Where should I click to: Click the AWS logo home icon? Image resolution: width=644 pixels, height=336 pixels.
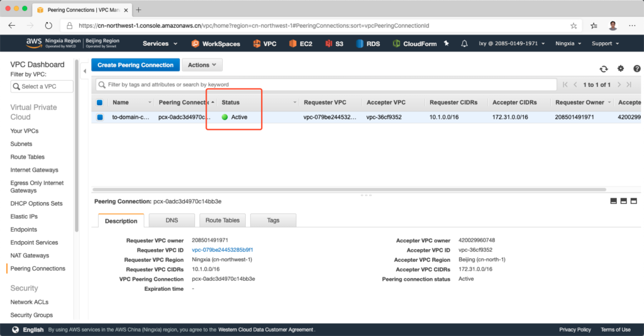[34, 43]
